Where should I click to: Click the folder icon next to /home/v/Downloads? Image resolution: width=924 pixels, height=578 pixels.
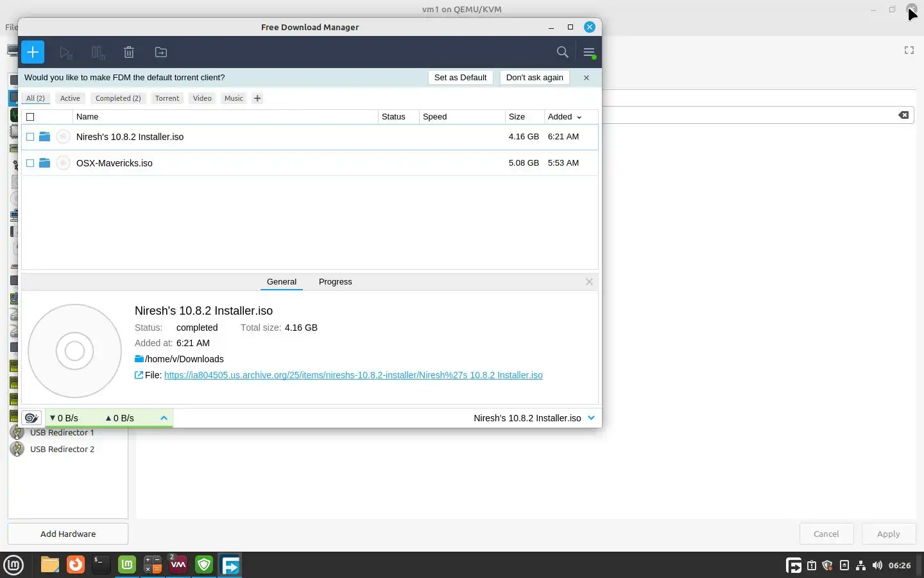[x=139, y=359]
